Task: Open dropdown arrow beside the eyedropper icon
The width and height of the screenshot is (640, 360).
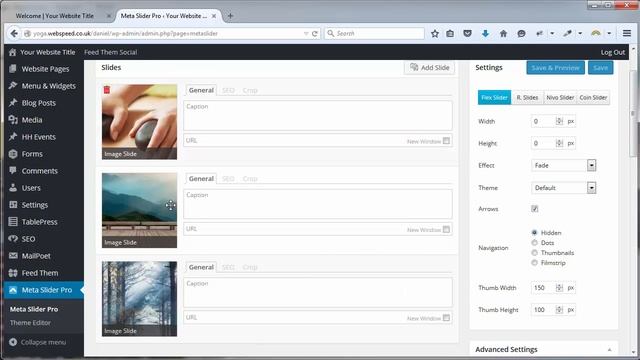Action: coord(580,33)
